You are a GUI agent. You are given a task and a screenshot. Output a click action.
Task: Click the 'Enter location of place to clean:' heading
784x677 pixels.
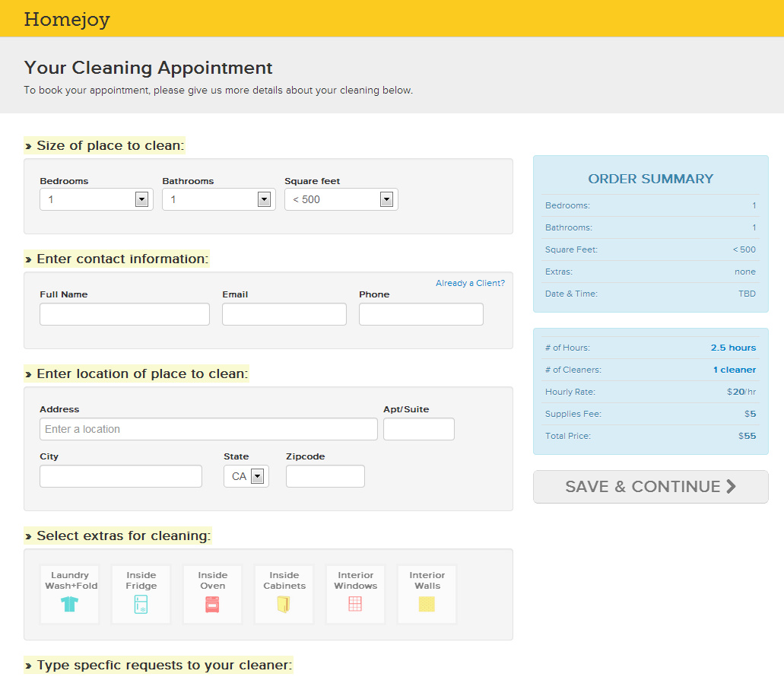[x=142, y=374]
